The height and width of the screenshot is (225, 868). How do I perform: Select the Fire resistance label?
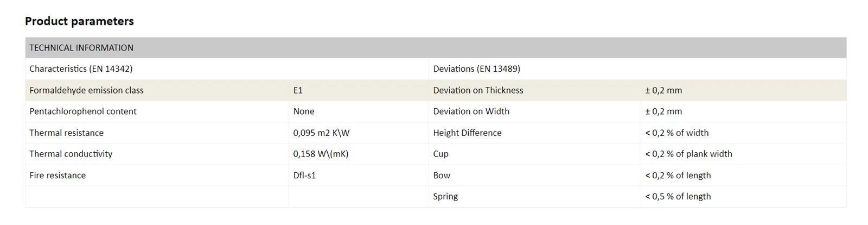pyautogui.click(x=58, y=176)
